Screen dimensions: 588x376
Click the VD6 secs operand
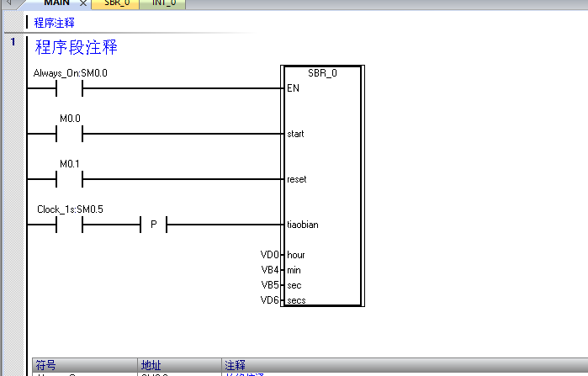[x=269, y=300]
